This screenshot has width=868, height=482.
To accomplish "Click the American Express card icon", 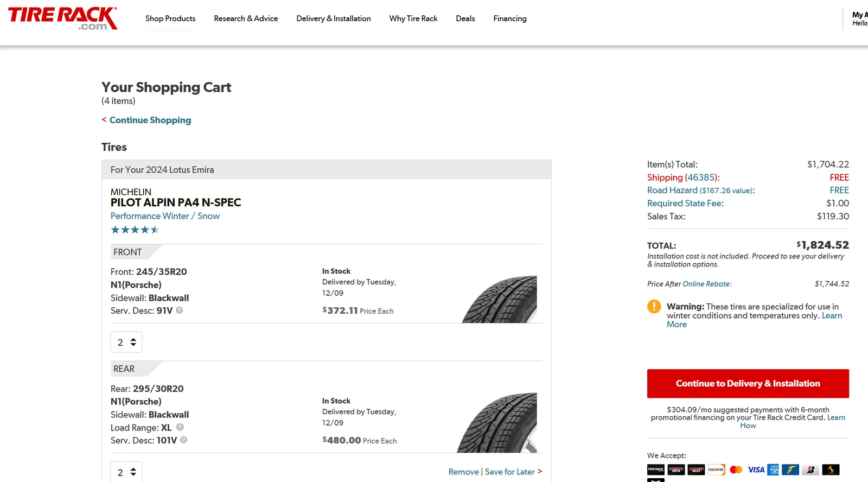I will (773, 470).
